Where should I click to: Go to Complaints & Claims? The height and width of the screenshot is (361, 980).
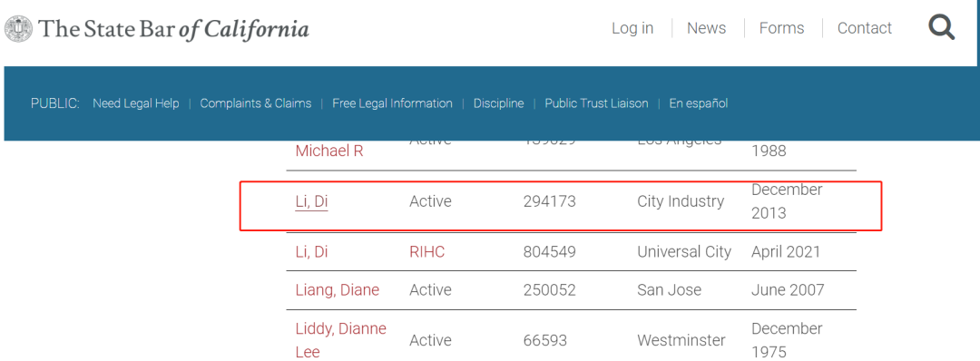click(x=256, y=103)
